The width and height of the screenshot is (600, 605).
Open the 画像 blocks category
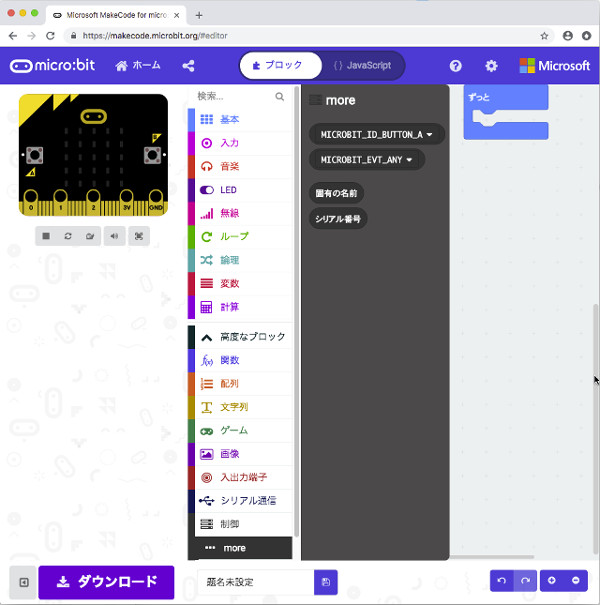[241, 454]
